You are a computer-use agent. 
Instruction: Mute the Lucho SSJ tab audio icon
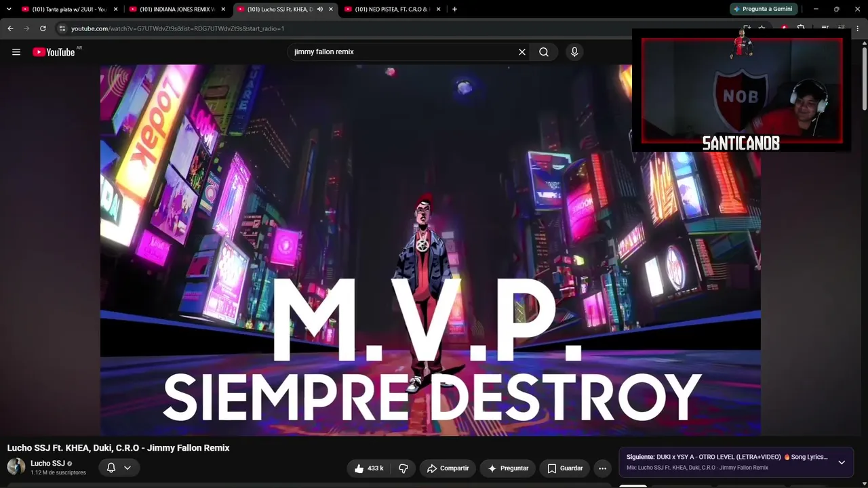[x=320, y=9]
